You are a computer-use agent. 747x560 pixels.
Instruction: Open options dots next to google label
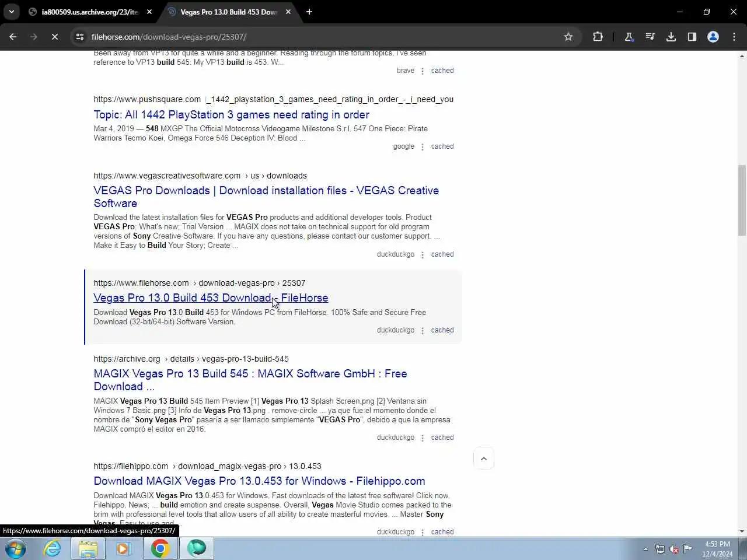click(423, 147)
